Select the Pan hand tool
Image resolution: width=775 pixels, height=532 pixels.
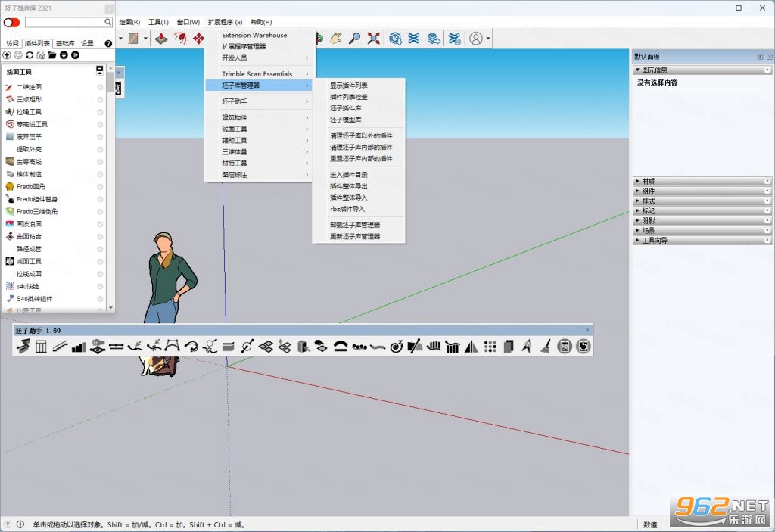336,38
